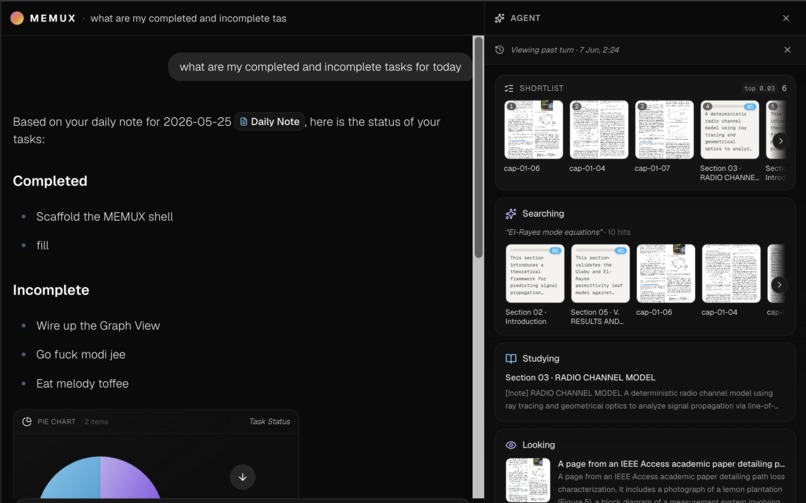806x503 pixels.
Task: Click the chat vertical scrollbar thumb
Action: [x=479, y=147]
